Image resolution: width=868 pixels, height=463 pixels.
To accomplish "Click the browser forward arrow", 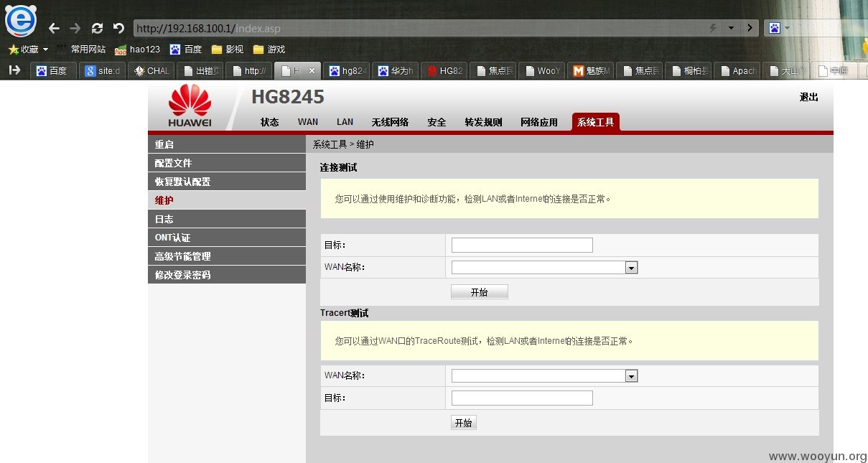I will pyautogui.click(x=75, y=28).
